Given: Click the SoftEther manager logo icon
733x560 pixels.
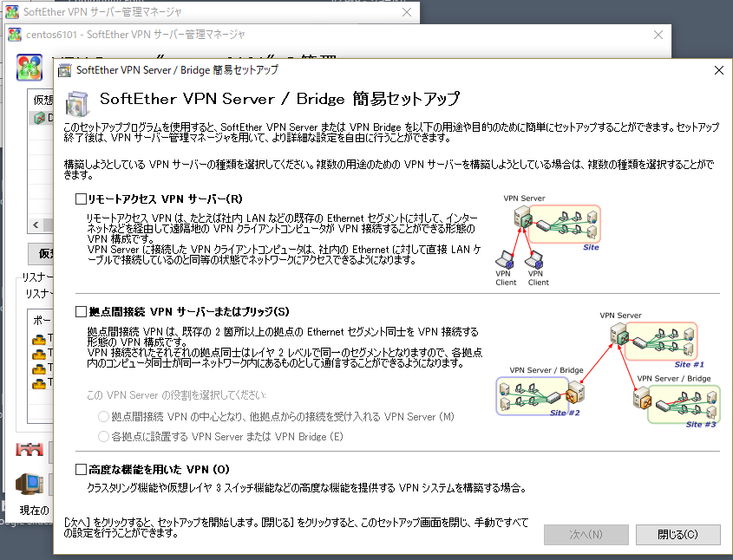Looking at the screenshot, I should pyautogui.click(x=30, y=67).
